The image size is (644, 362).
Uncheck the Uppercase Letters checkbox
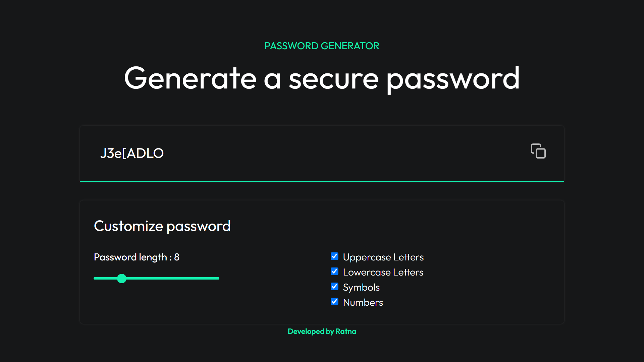tap(334, 256)
